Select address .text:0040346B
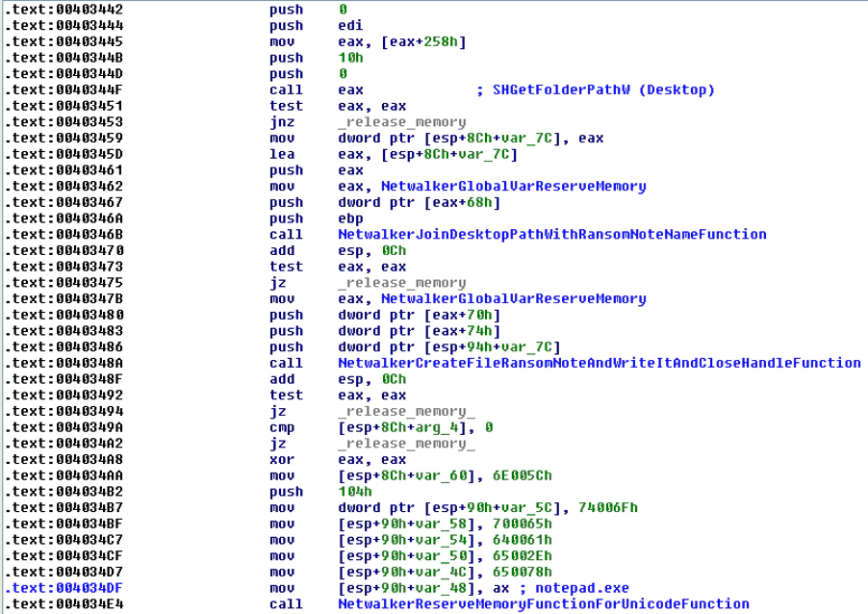 (x=64, y=234)
